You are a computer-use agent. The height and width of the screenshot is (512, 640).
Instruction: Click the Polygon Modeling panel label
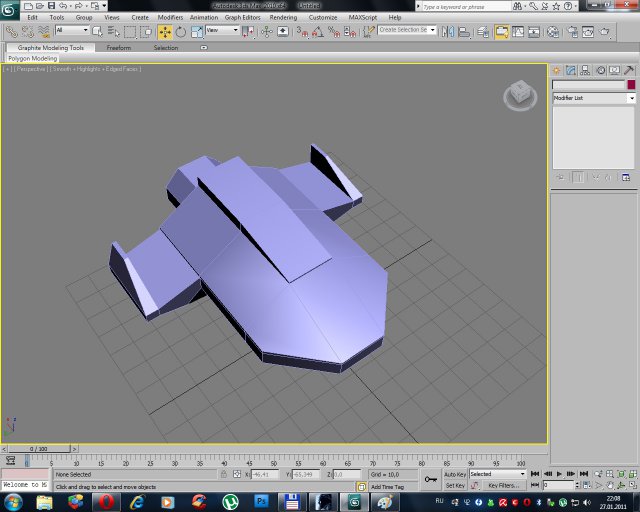32,58
